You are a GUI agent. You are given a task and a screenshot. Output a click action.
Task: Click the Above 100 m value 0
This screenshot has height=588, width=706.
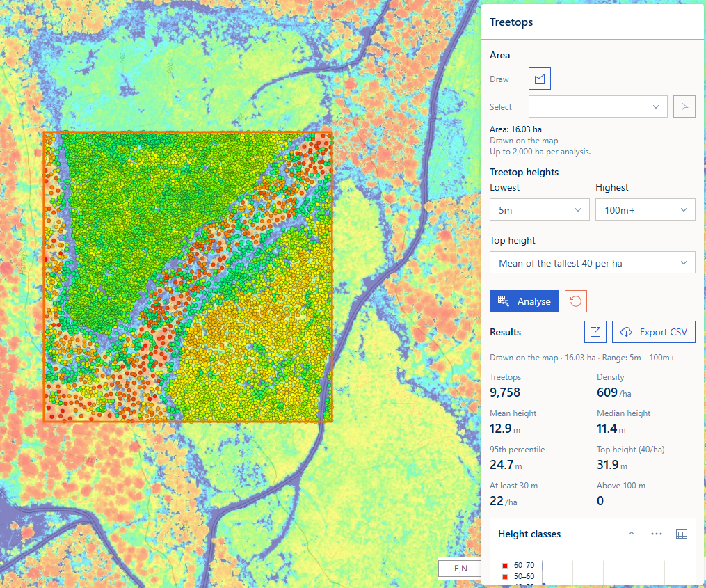point(600,501)
